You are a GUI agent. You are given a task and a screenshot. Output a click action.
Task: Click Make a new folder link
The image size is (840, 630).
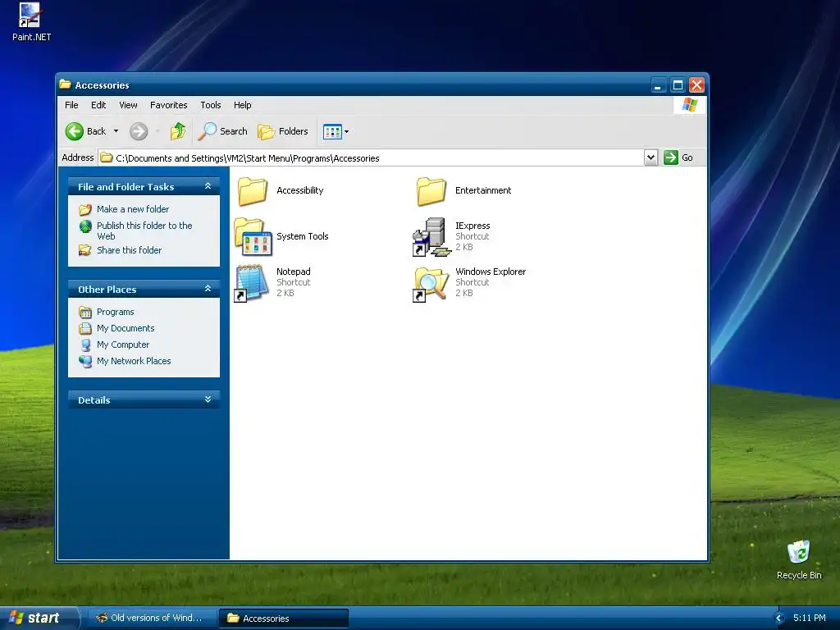133,209
